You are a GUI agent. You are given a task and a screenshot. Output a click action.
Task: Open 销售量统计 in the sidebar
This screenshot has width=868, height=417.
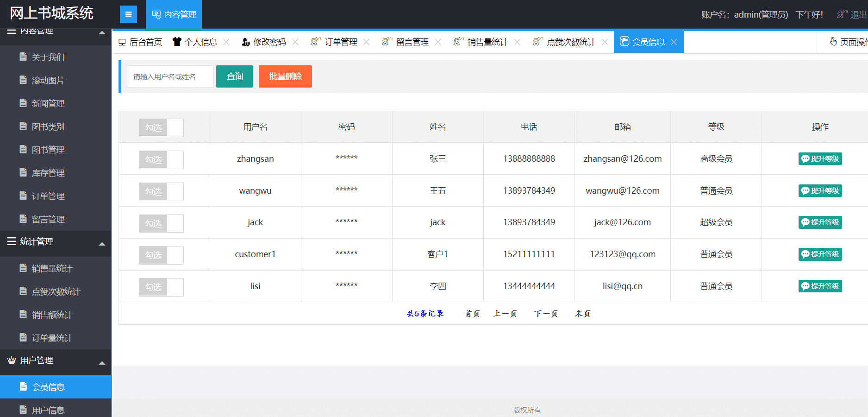pyautogui.click(x=56, y=268)
